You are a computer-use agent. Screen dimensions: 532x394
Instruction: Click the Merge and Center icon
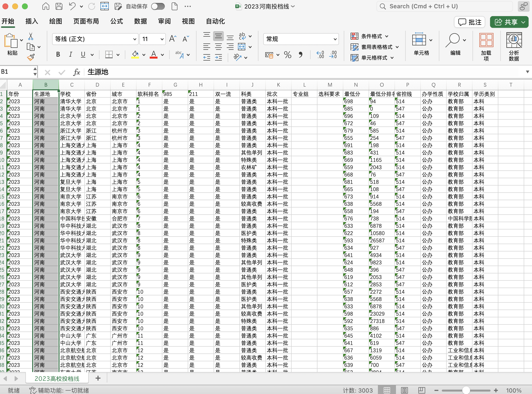(x=242, y=47)
